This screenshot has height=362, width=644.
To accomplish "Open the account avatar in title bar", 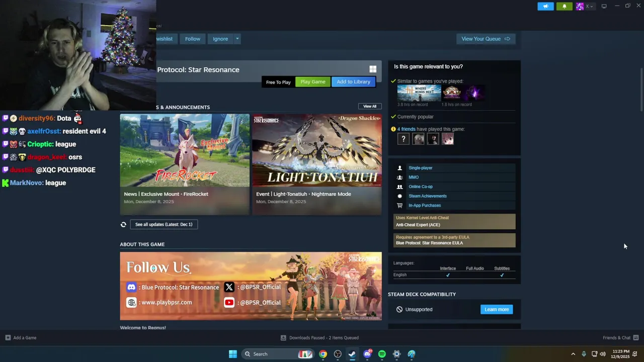I will click(x=580, y=7).
